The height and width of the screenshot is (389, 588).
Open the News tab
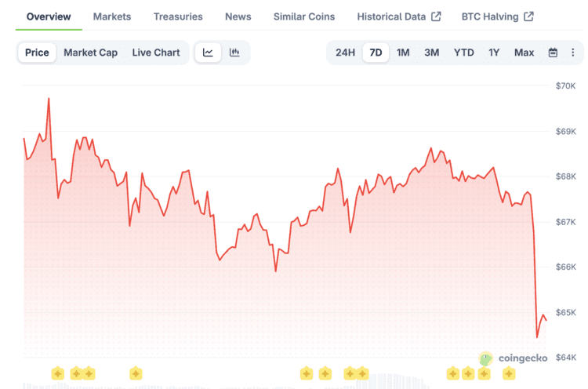tap(238, 16)
